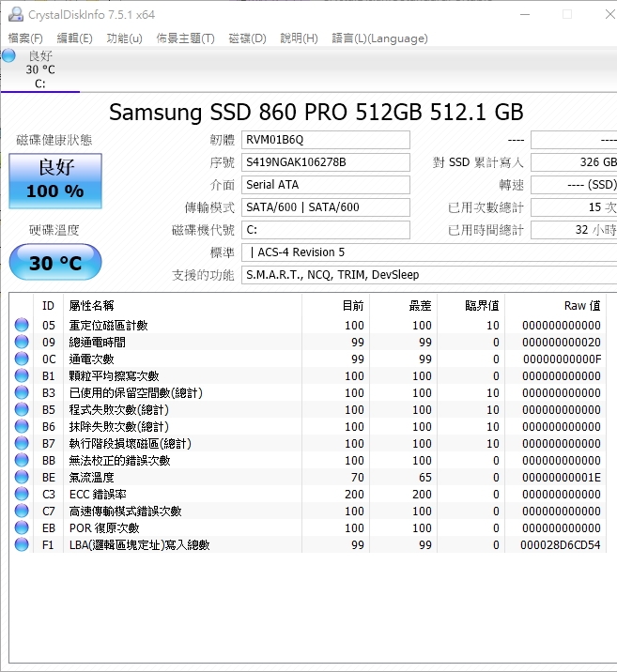Click the 韌體 field showing RVM01B6Q
Viewport: 617px width, 672px height.
[326, 140]
